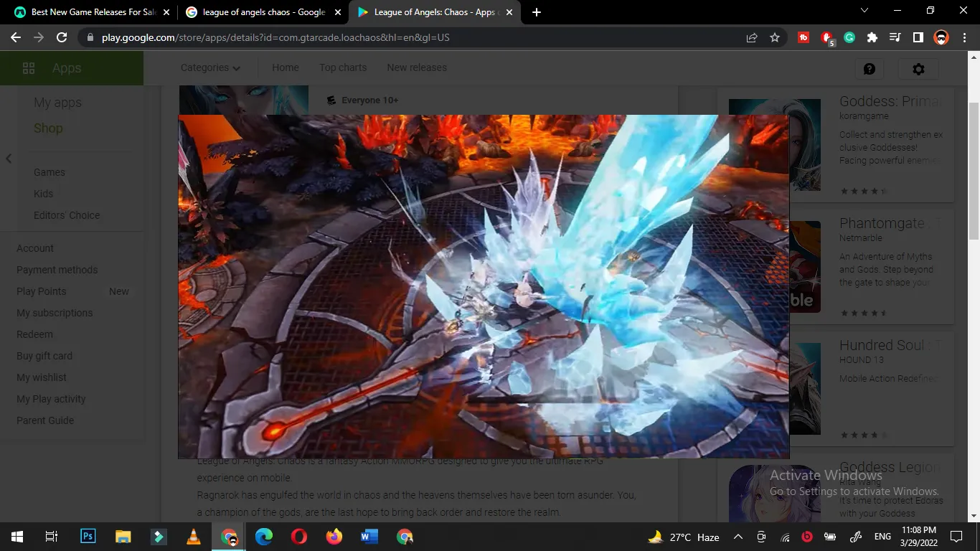Open the Wi-Fi network tray icon

pyautogui.click(x=785, y=537)
